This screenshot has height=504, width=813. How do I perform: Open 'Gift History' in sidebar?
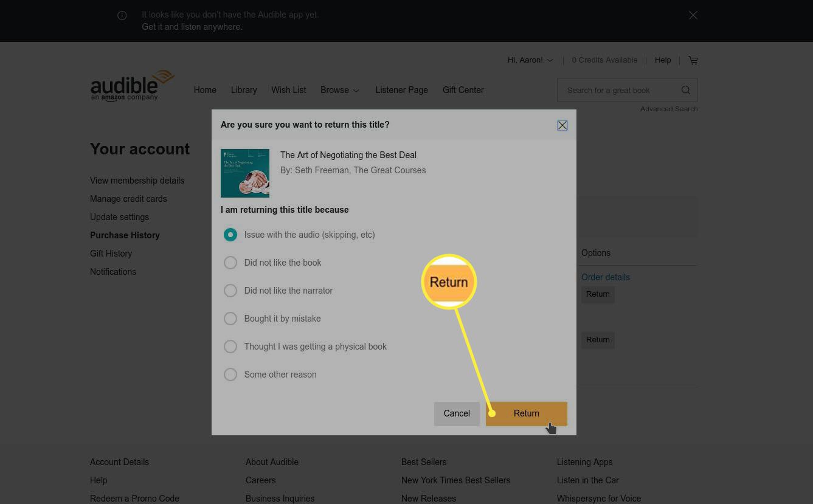[x=111, y=254]
